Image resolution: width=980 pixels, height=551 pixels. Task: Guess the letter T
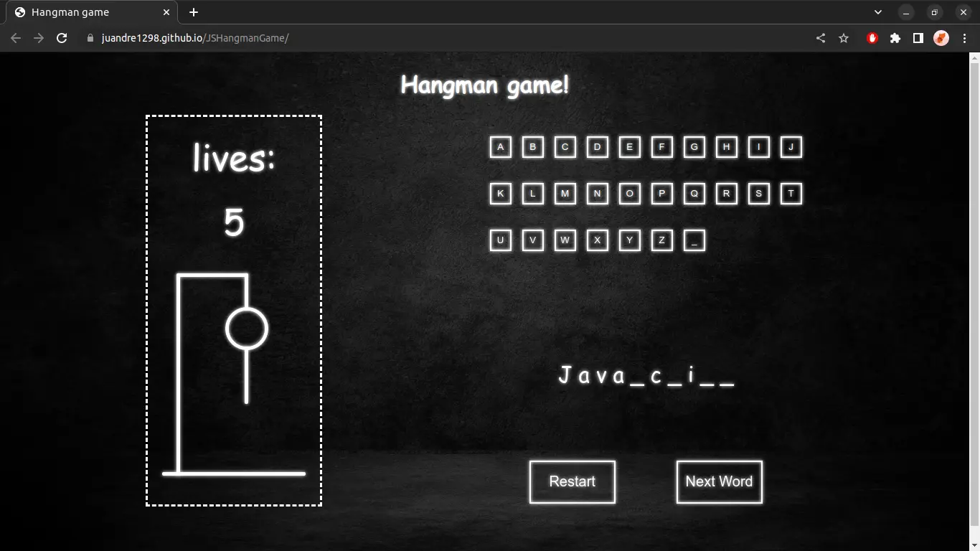[x=791, y=194]
